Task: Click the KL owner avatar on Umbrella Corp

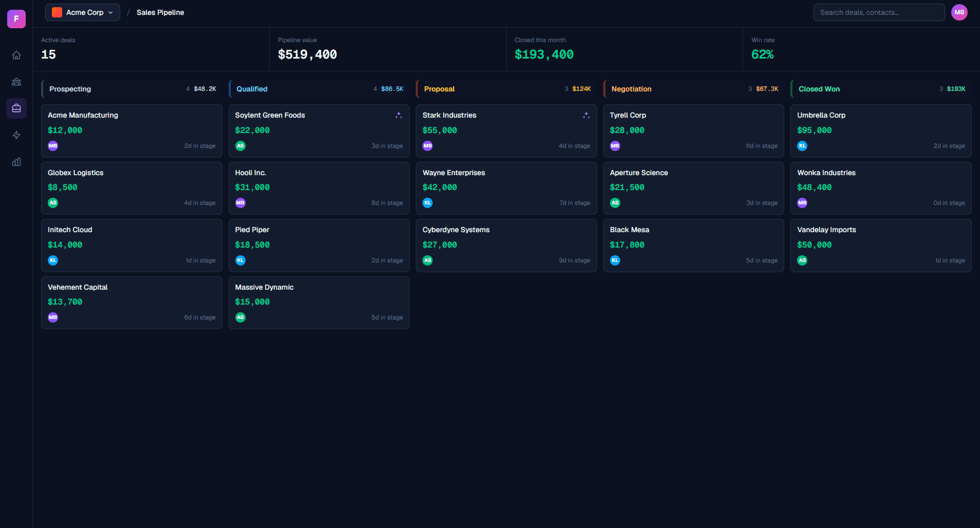Action: [802, 146]
